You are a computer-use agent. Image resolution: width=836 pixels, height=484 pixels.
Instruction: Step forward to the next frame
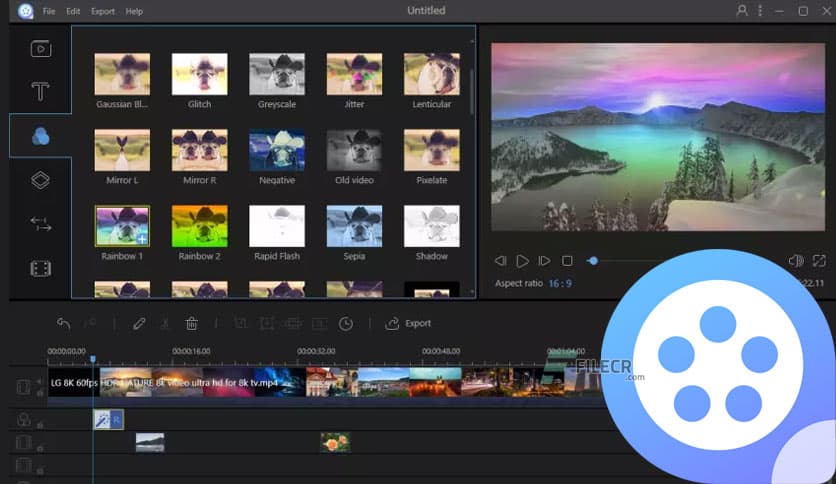pyautogui.click(x=544, y=261)
